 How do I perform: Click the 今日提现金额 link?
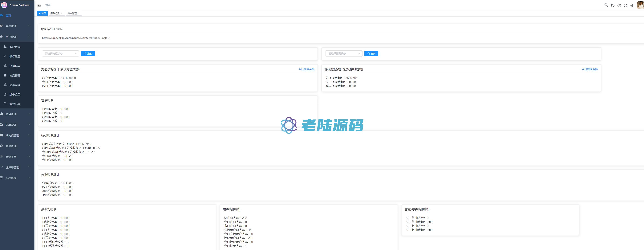(x=589, y=69)
